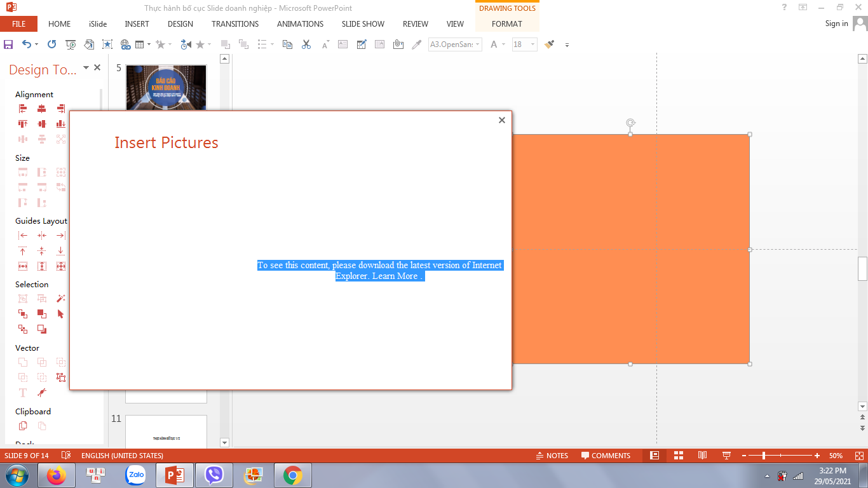Screen dimensions: 868x488
Task: Click up arrow guide icon under Guides Layout
Action: pos(23,251)
